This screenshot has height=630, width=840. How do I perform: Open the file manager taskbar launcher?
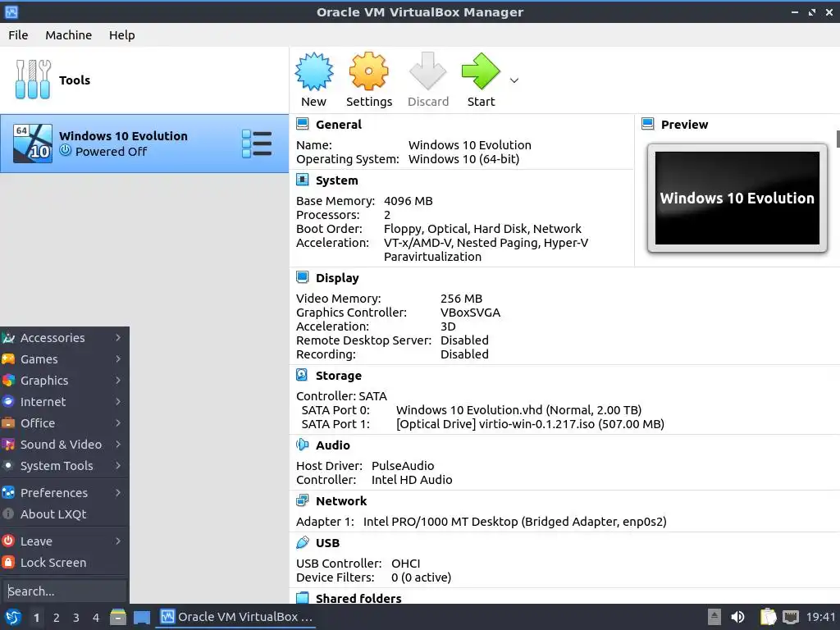tap(118, 617)
